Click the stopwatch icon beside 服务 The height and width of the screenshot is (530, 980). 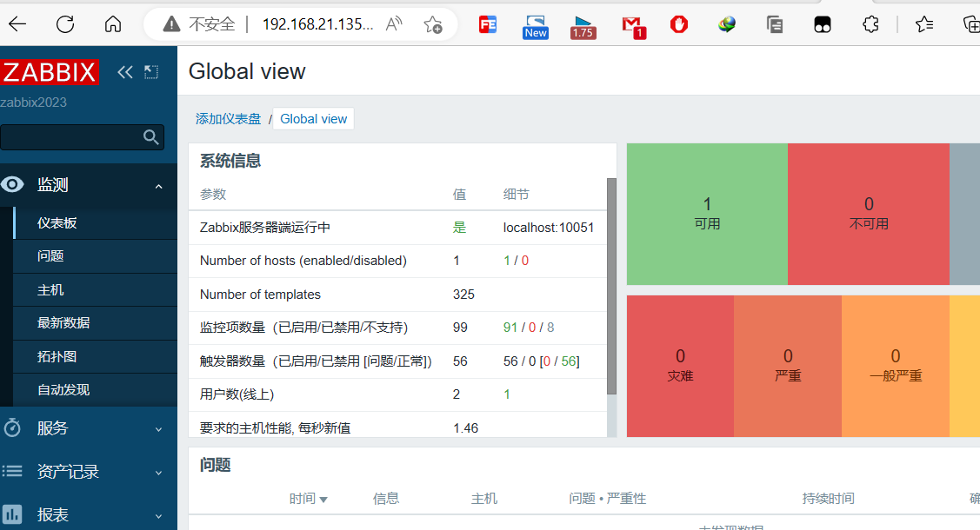coord(12,427)
